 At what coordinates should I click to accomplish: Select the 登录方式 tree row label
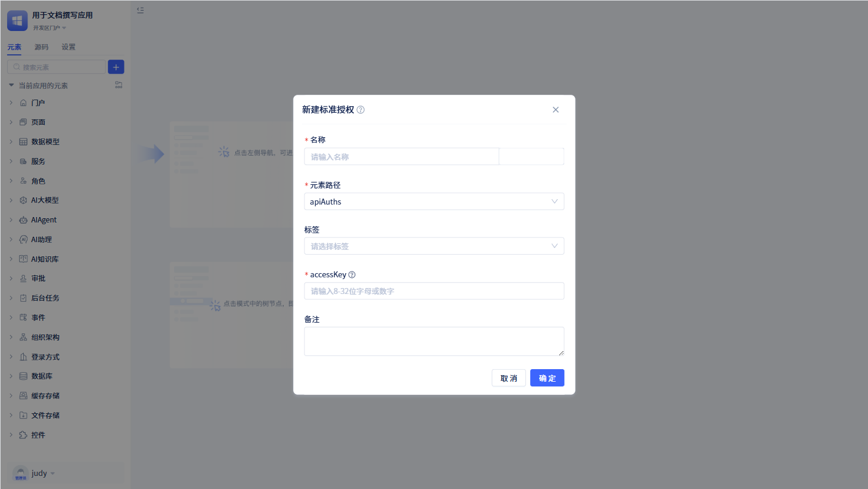(45, 357)
